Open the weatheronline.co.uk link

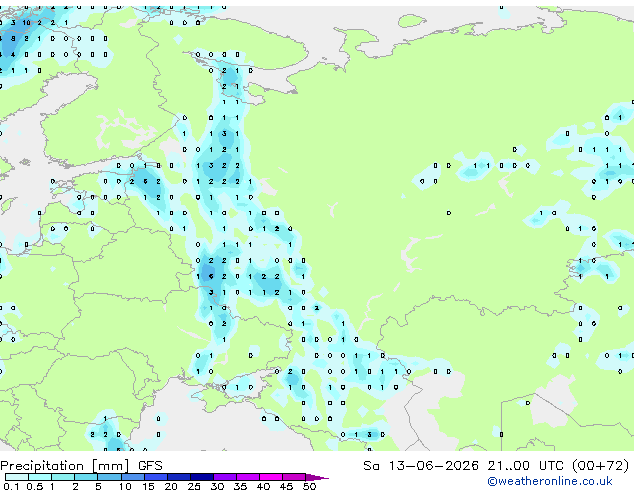[x=550, y=481]
